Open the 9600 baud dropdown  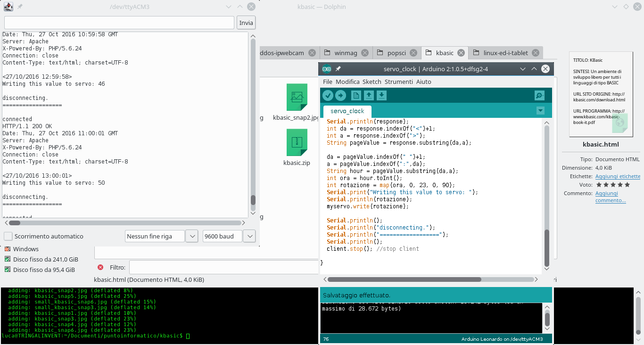point(229,236)
